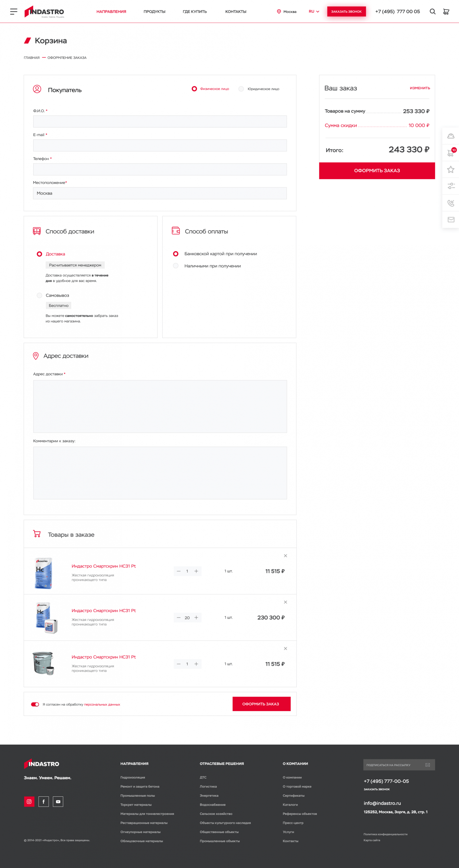
Task: Open the ПРОДУКТЫ menu item
Action: [x=154, y=12]
